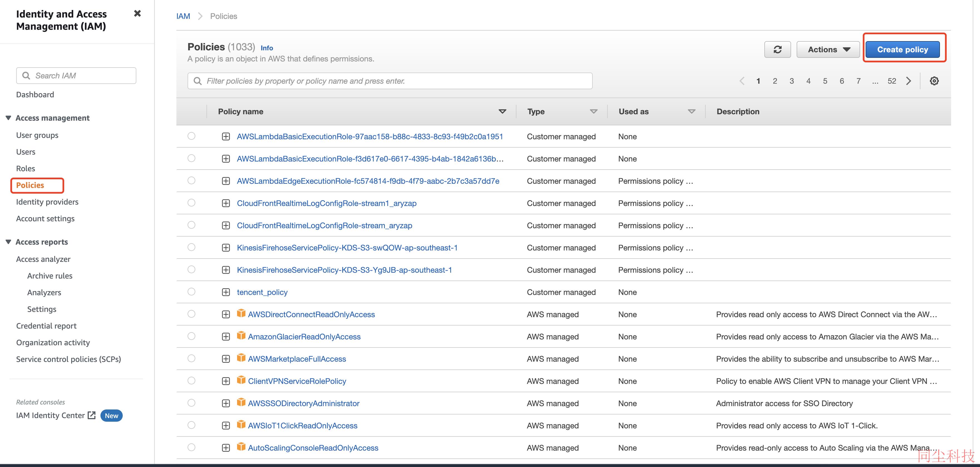The image size is (980, 467).
Task: Select radio for tencent_policy
Action: (191, 291)
